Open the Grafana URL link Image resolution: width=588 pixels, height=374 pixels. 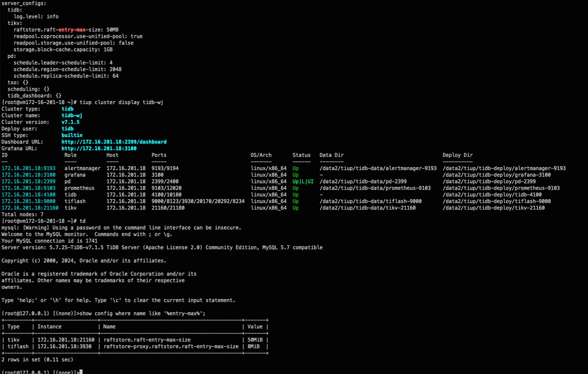99,148
